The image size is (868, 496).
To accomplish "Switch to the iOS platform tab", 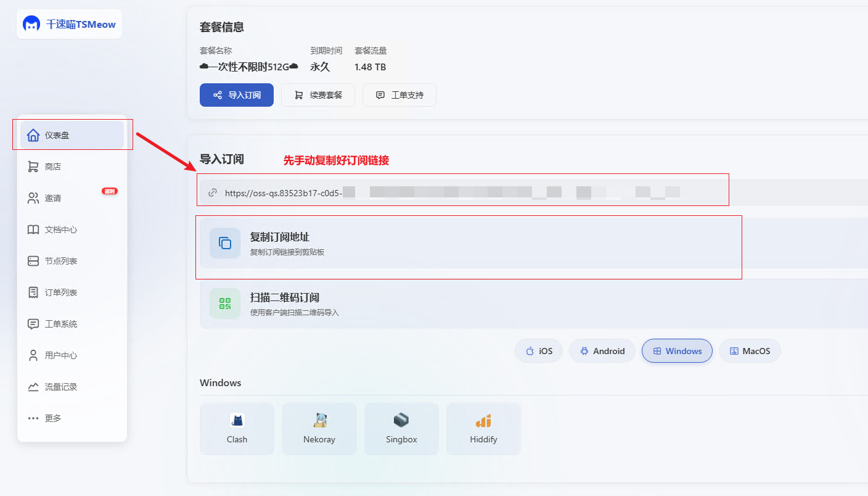I will click(539, 351).
